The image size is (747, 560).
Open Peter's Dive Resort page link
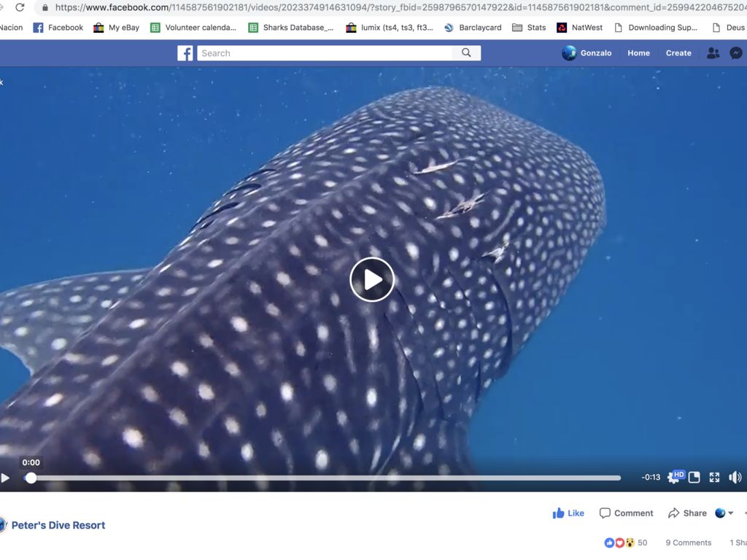pos(58,525)
